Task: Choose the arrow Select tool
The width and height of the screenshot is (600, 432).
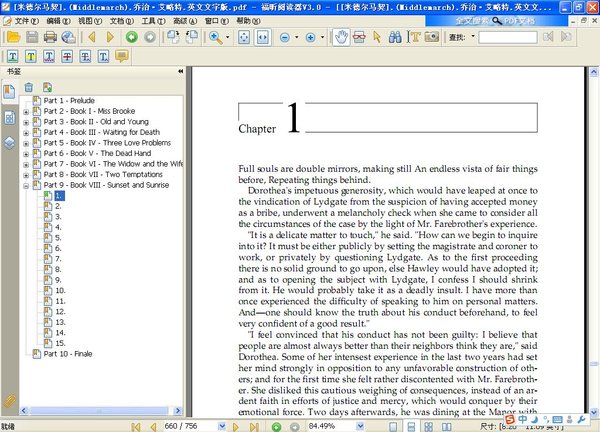Action: click(x=377, y=37)
